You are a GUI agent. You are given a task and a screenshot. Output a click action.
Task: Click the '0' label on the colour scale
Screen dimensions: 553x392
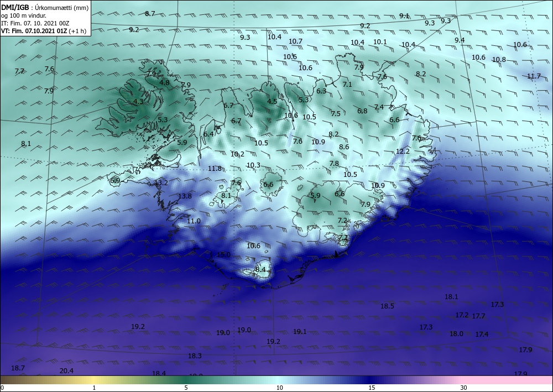tap(2, 388)
